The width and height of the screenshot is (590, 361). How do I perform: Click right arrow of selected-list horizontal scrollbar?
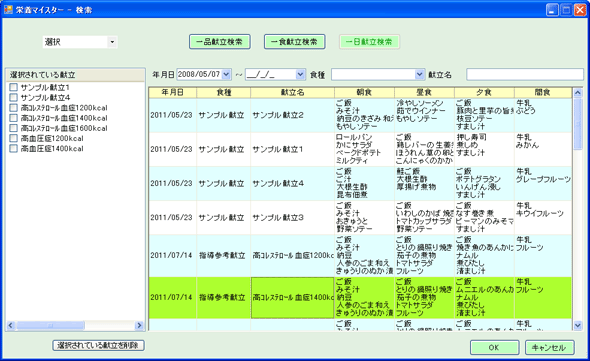[139, 325]
